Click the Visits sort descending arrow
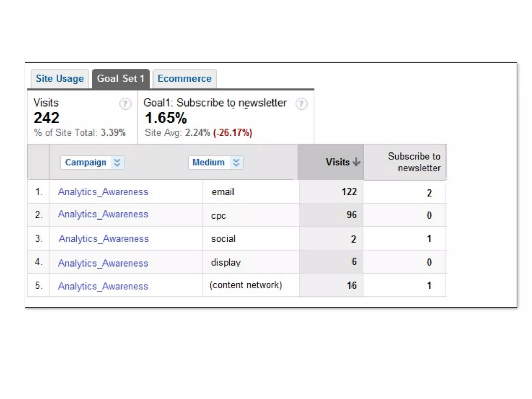 point(356,162)
